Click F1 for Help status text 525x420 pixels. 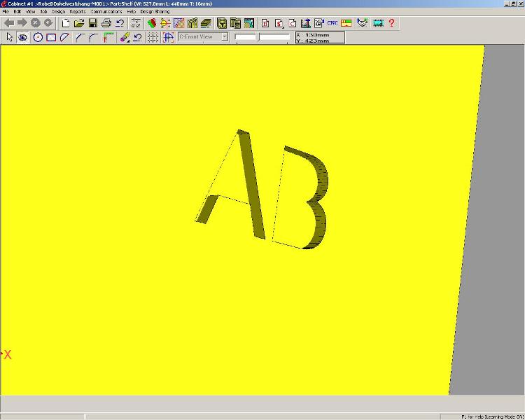(x=492, y=416)
